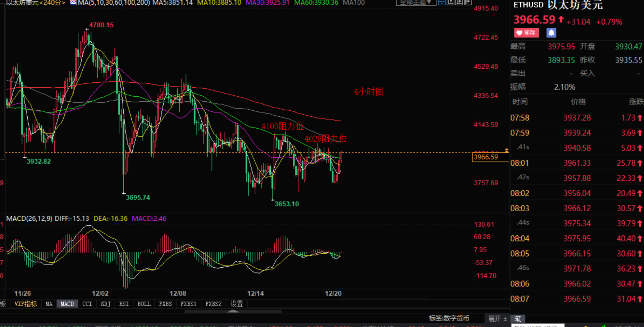
Task: Click the 展开 expand button
Action: (498, 319)
